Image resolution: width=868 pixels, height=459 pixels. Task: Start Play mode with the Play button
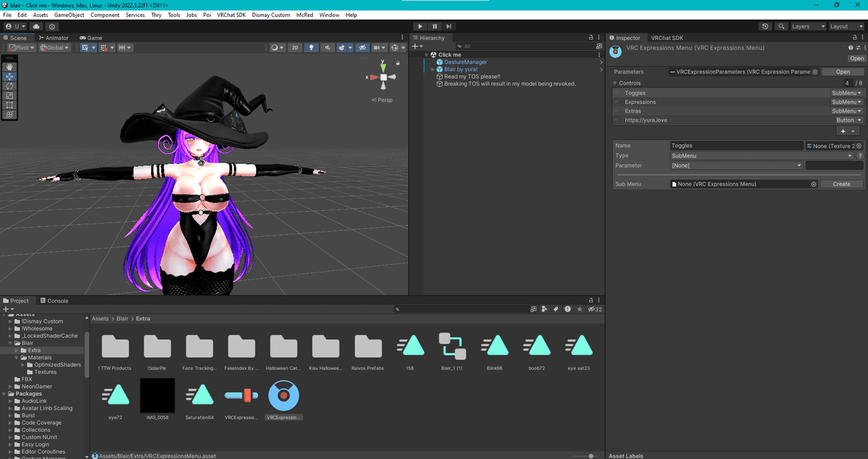click(420, 26)
